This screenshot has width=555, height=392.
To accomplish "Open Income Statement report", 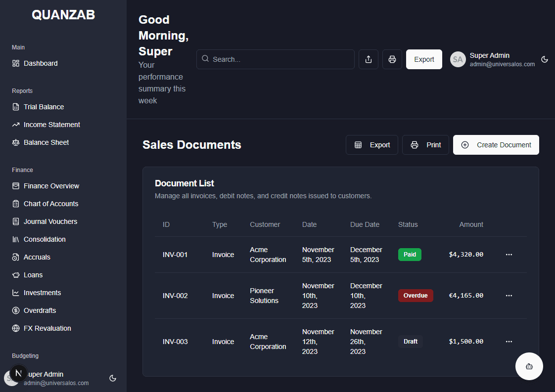I will pyautogui.click(x=51, y=125).
